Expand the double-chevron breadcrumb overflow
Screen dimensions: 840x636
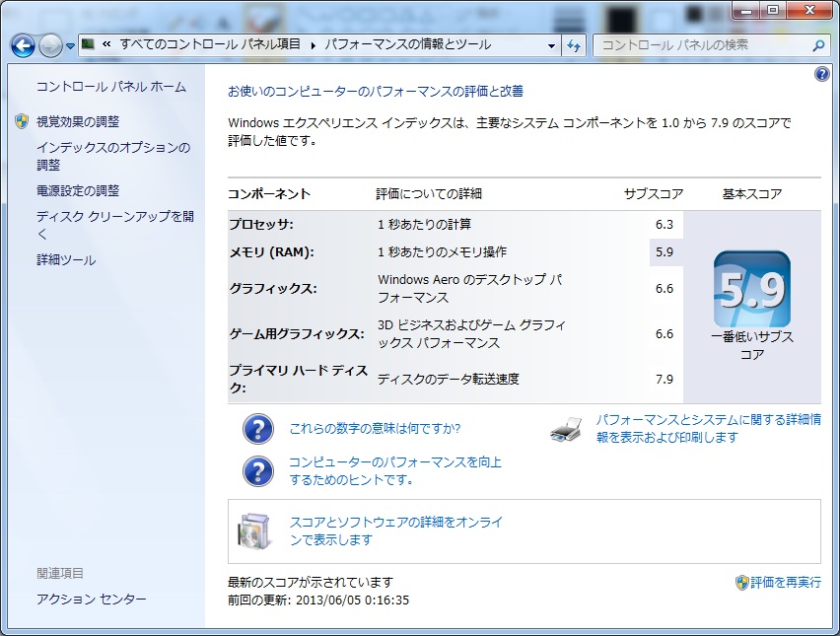point(106,44)
